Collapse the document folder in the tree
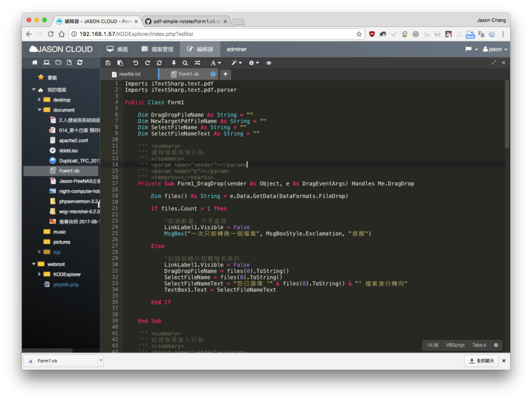Screen dimensions: 532x401 point(39,110)
